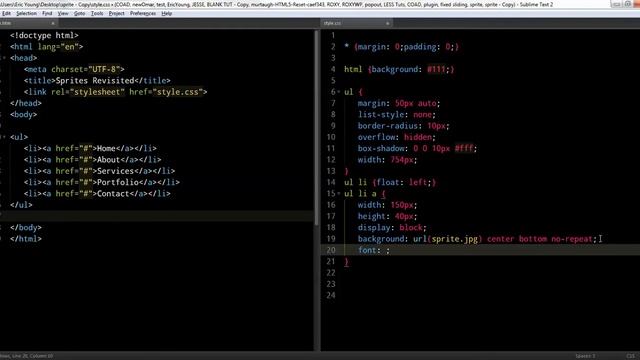The image size is (640, 360).
Task: Open the Help menu
Action: click(x=167, y=13)
